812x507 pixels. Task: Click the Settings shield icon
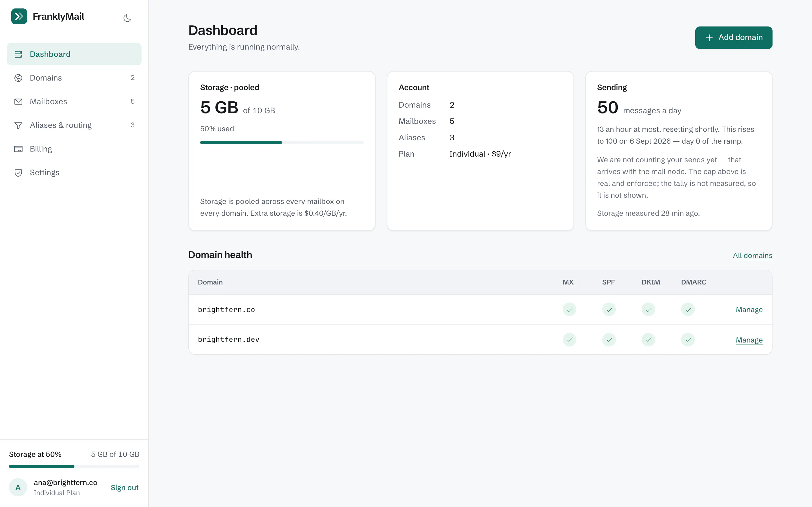click(18, 173)
